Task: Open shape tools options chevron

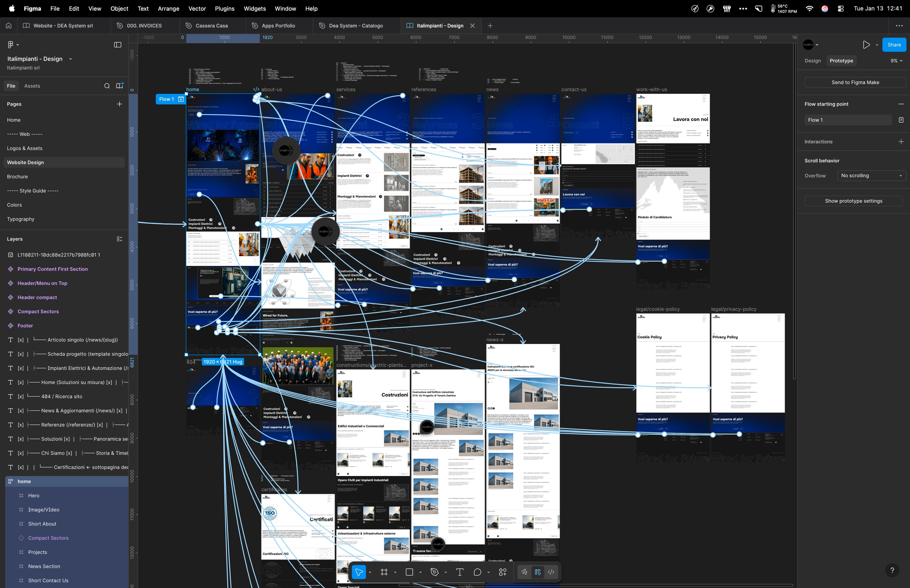Action: click(x=420, y=572)
